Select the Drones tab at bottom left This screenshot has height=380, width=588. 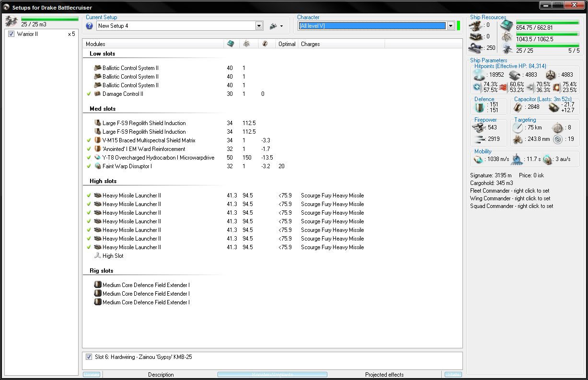pos(92,375)
